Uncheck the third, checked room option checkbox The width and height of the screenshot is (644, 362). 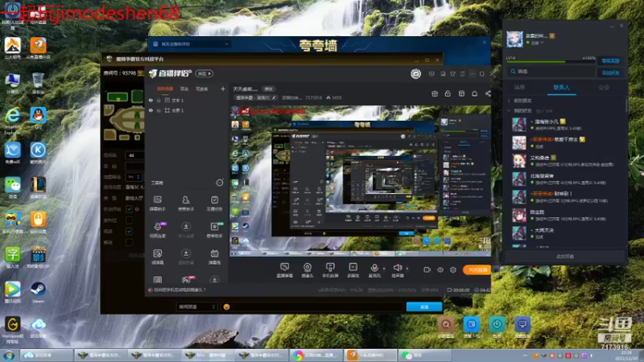click(129, 231)
